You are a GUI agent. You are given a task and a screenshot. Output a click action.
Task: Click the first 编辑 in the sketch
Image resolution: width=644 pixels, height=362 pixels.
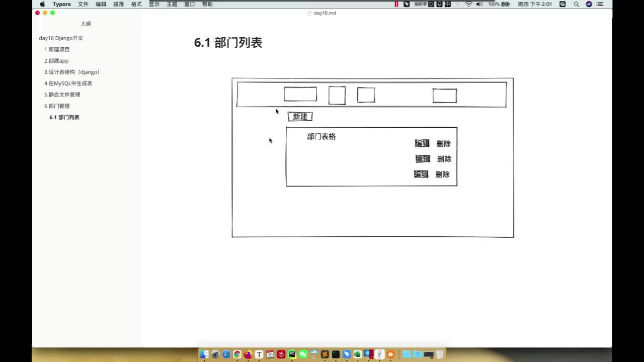point(422,143)
